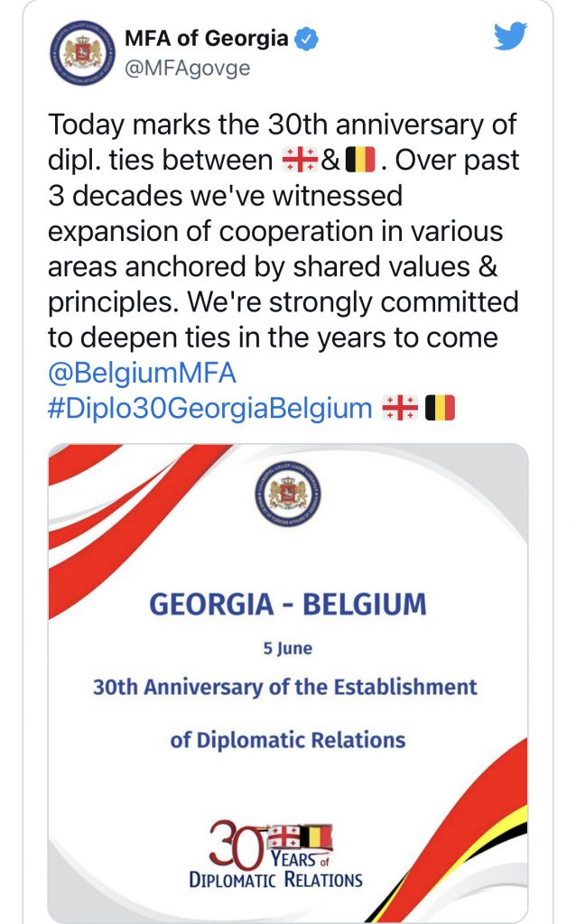576x924 pixels.
Task: Click the Belgium flag emoji after the ampersand
Action: click(x=359, y=161)
